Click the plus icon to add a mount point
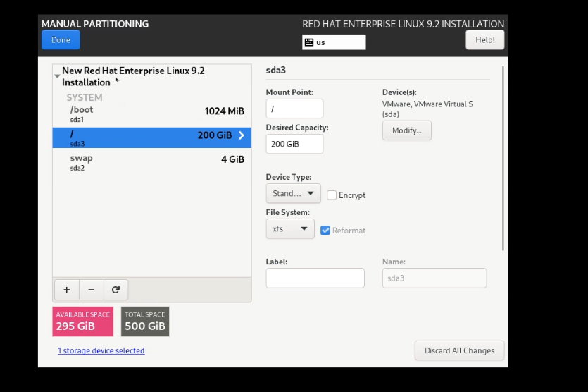This screenshot has height=392, width=588. click(67, 290)
